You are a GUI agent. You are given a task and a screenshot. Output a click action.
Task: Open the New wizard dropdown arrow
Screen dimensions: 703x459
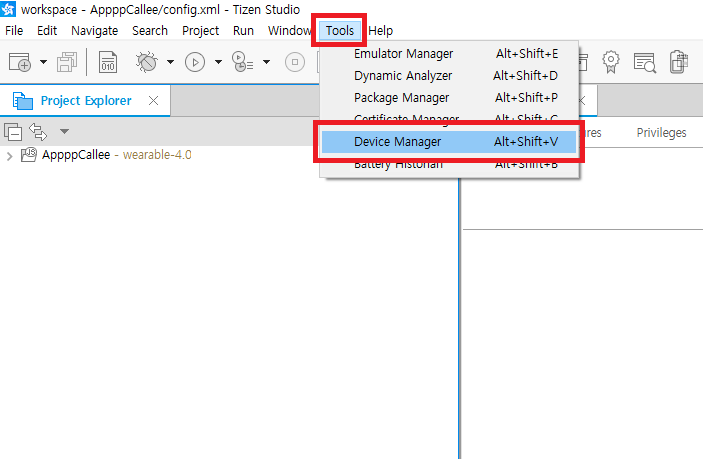[x=43, y=62]
